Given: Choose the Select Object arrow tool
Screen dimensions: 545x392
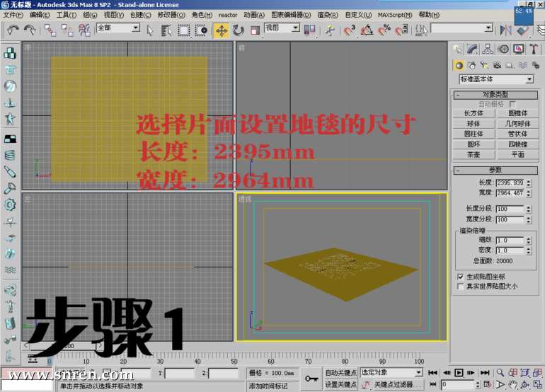Looking at the screenshot, I should tap(150, 30).
